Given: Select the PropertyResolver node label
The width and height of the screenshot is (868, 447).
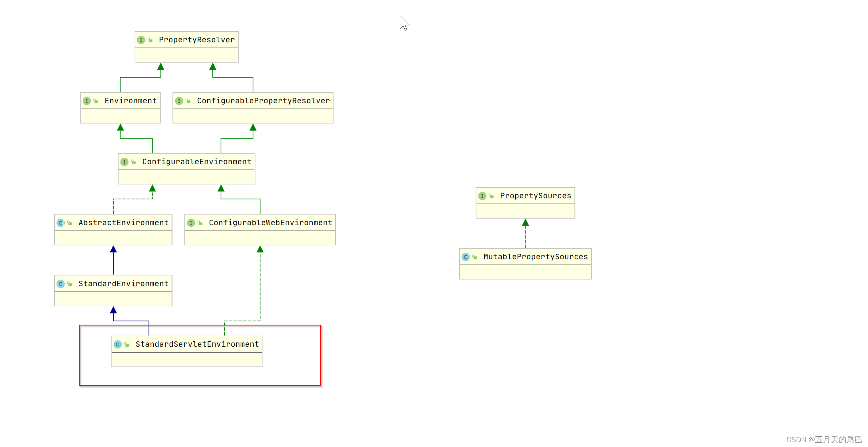Looking at the screenshot, I should pos(197,40).
